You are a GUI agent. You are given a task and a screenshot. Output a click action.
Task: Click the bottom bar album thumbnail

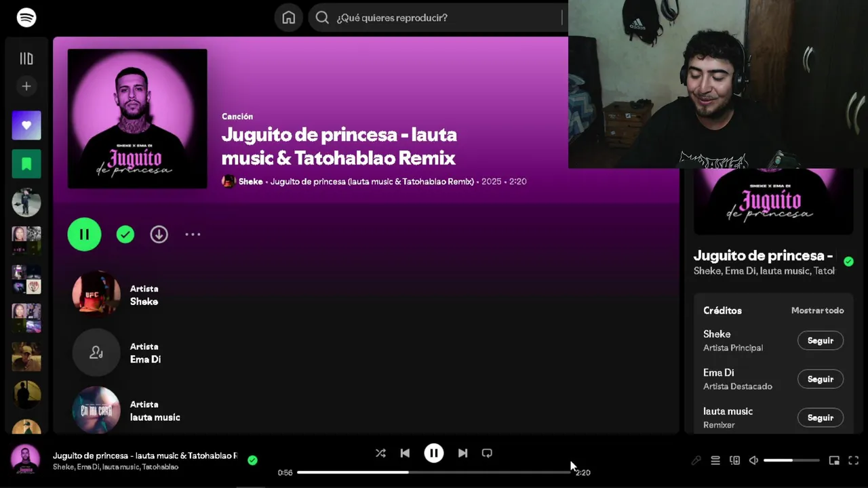(25, 460)
